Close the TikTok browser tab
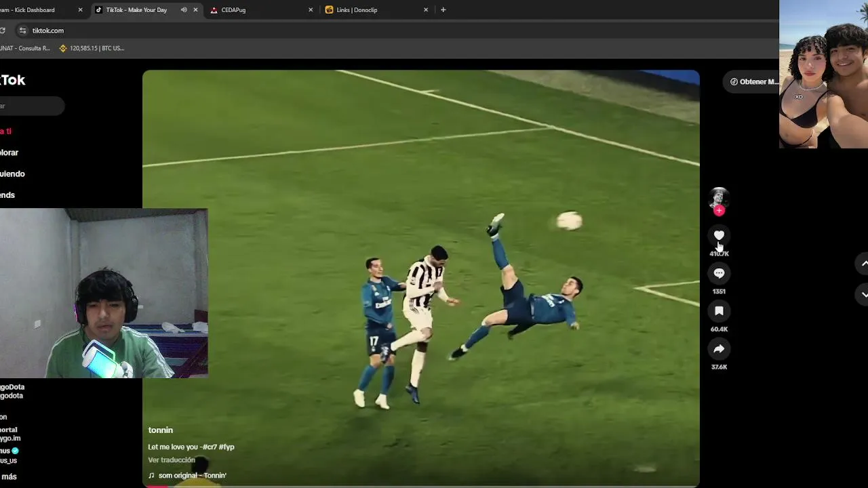Image resolution: width=868 pixels, height=488 pixels. tap(196, 10)
